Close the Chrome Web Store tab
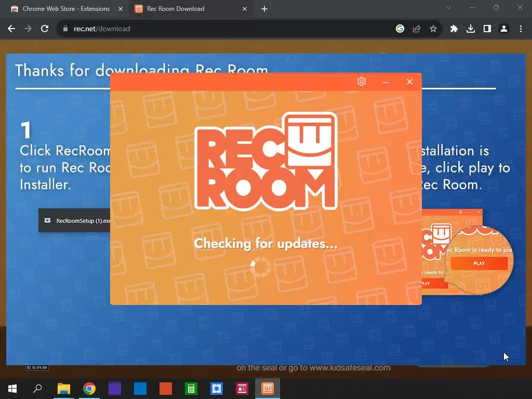 pyautogui.click(x=121, y=9)
